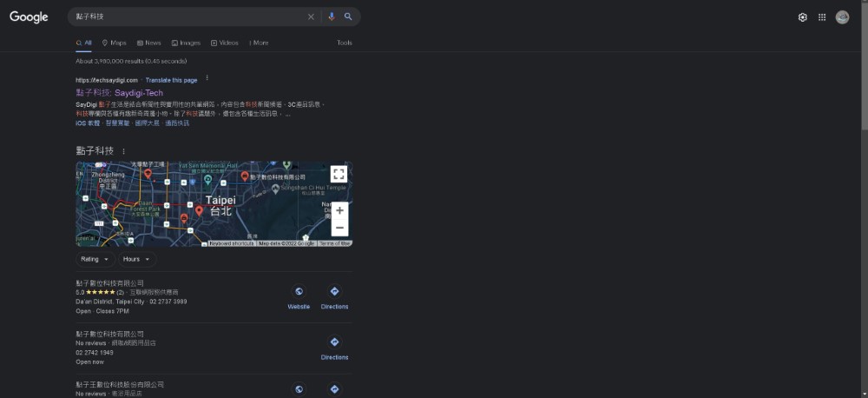The height and width of the screenshot is (398, 868).
Task: Start voice search with microphone icon
Action: (331, 17)
